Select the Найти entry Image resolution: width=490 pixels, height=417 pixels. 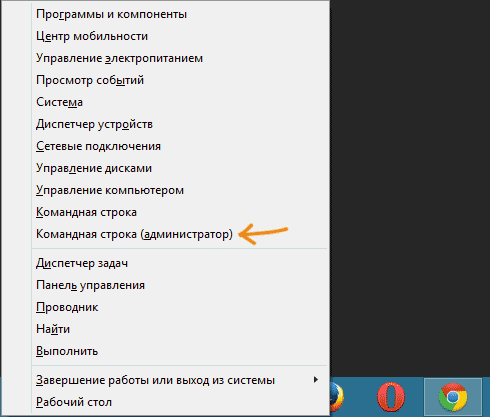180,329
